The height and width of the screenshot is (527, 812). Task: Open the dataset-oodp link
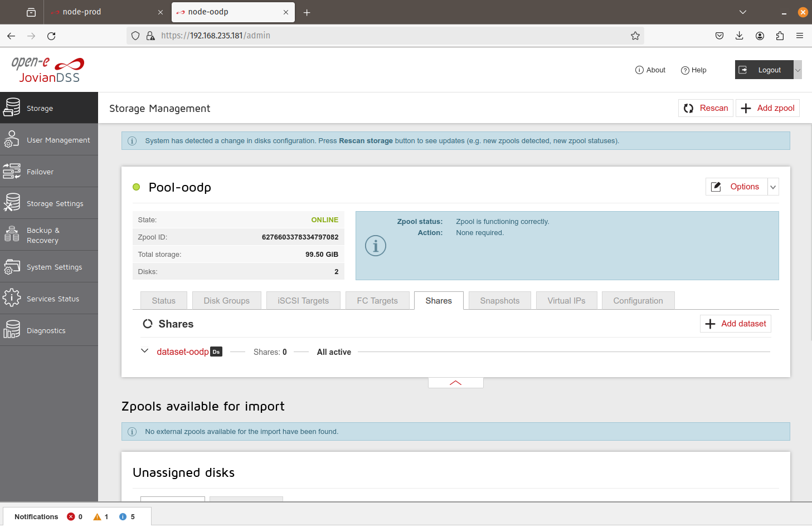coord(183,352)
